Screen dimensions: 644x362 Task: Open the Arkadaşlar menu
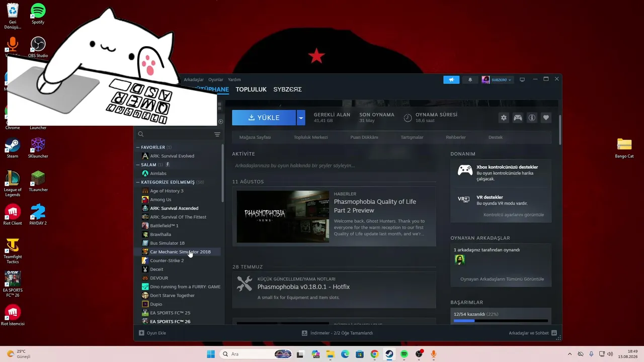194,79
